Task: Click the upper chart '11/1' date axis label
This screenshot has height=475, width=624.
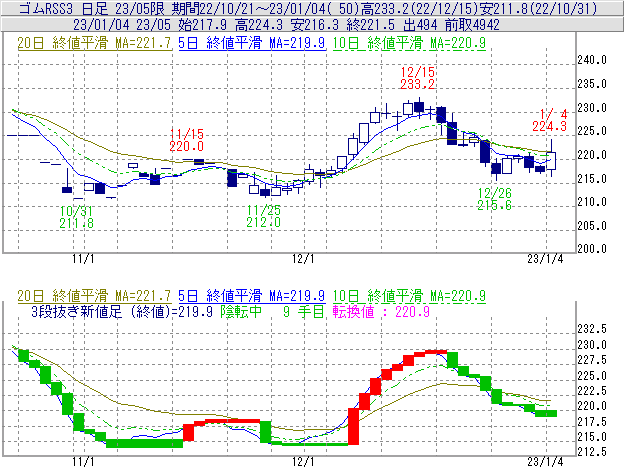Action: 83,259
